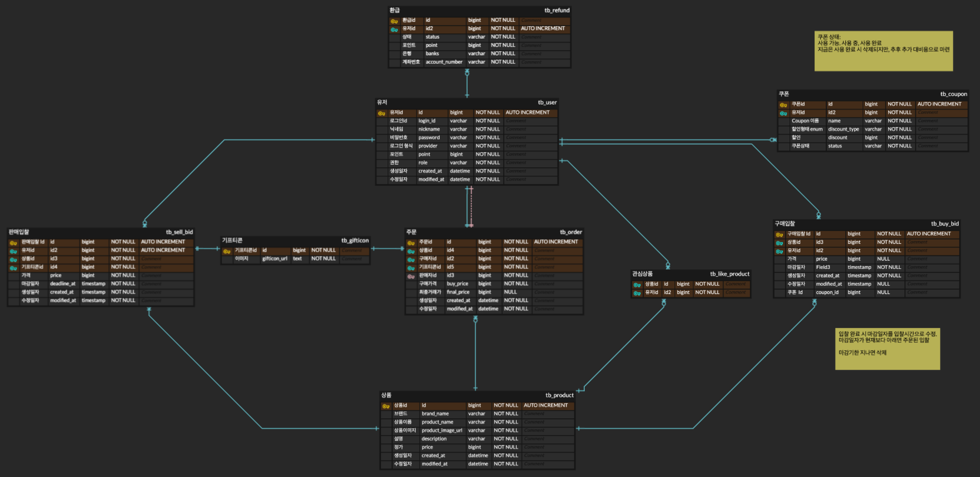
Task: Click the 할인형태 enum label in tb_coupon
Action: tap(807, 129)
